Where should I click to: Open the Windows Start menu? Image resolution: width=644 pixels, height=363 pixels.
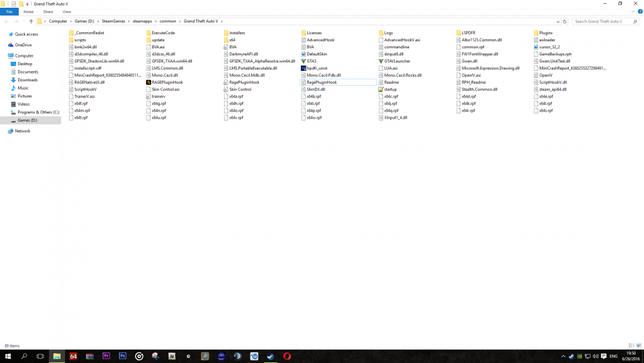point(7,356)
